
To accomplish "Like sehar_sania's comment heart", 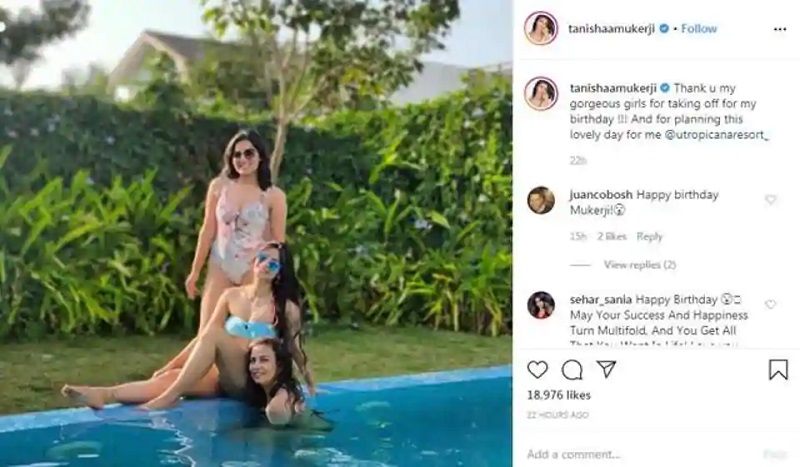I will (770, 305).
